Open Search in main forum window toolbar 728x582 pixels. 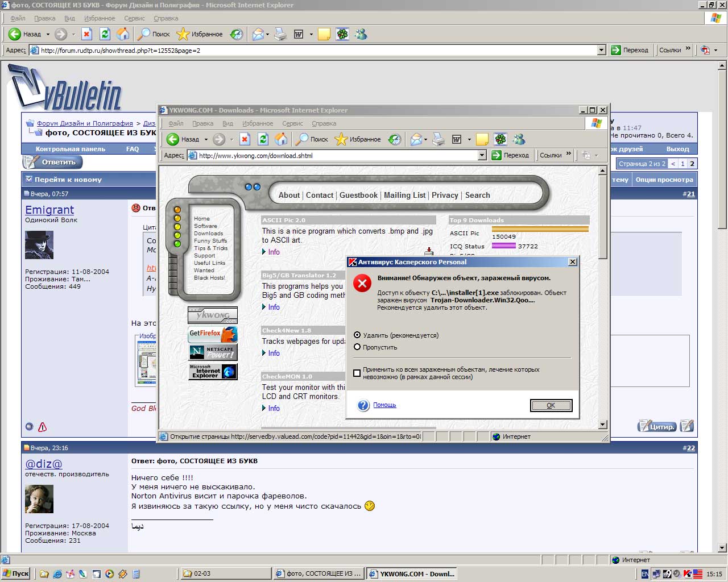154,34
